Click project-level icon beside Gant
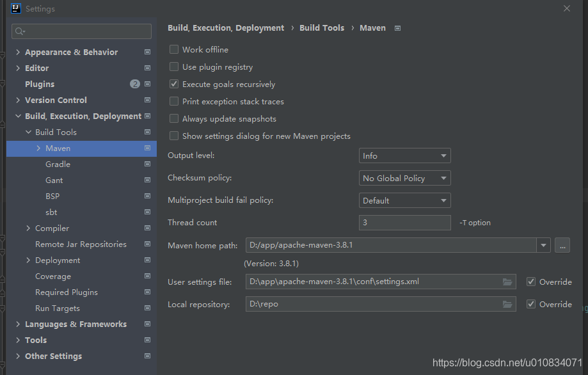The height and width of the screenshot is (375, 588). [x=147, y=180]
